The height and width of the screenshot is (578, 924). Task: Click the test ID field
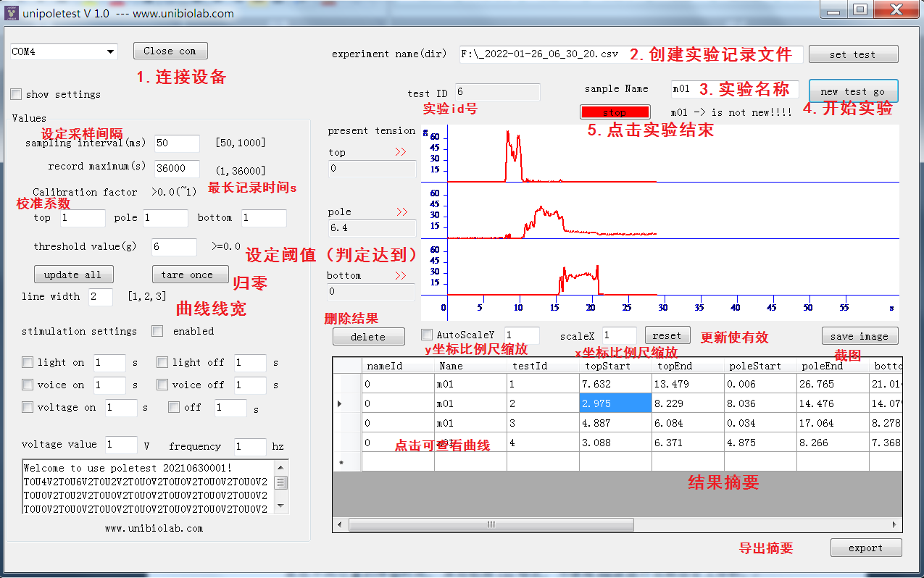coord(497,92)
